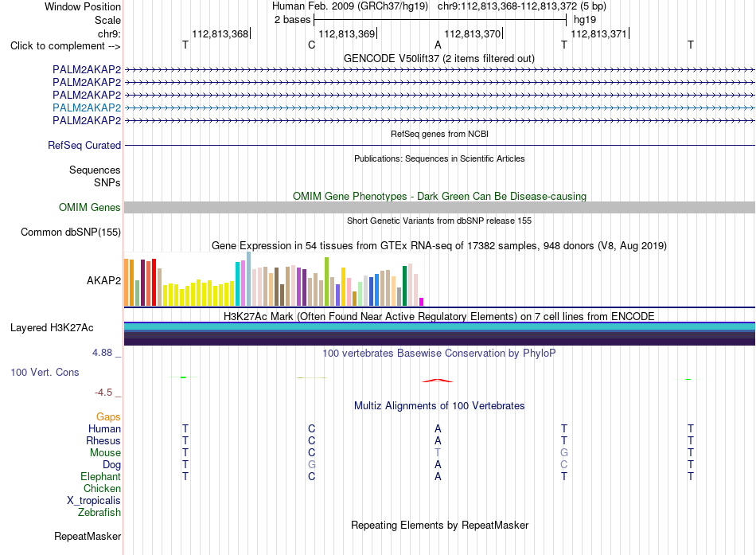Select the Elephant species row label
The width and height of the screenshot is (756, 555).
pos(100,476)
